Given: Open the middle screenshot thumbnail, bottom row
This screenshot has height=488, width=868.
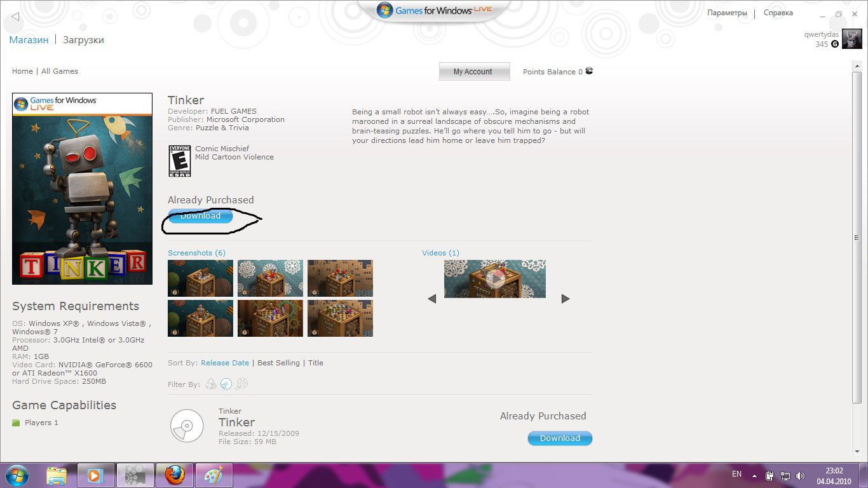Looking at the screenshot, I should point(270,318).
